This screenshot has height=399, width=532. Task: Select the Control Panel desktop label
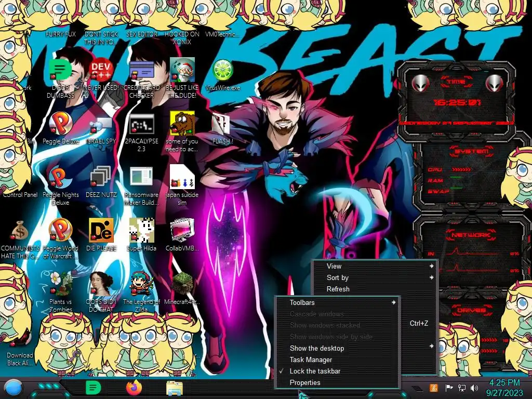pyautogui.click(x=20, y=195)
